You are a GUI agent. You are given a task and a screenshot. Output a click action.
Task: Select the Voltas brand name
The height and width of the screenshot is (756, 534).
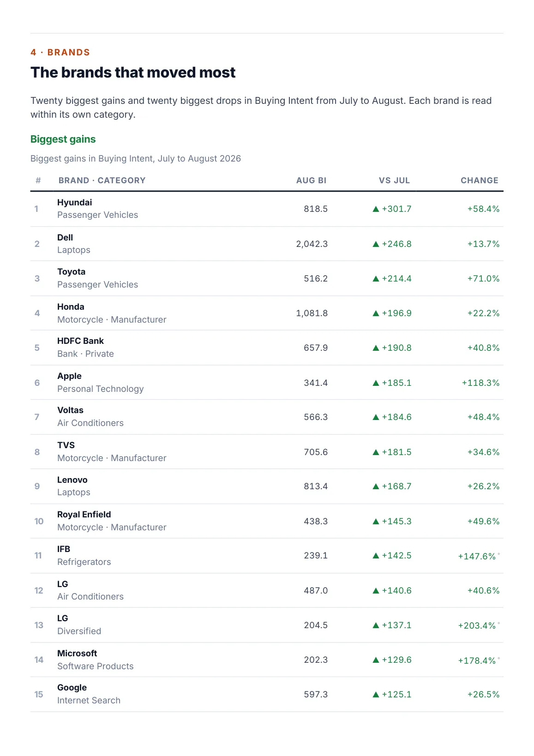(71, 410)
